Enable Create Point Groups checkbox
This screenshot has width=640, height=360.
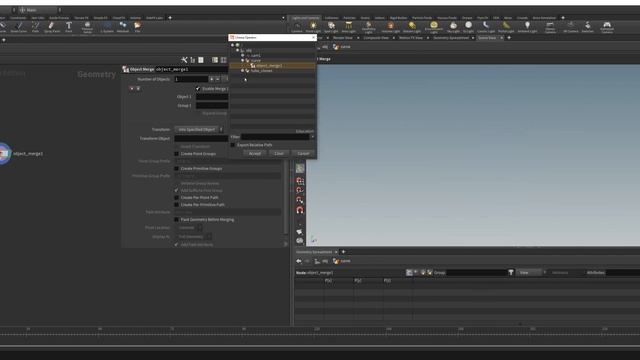click(176, 154)
